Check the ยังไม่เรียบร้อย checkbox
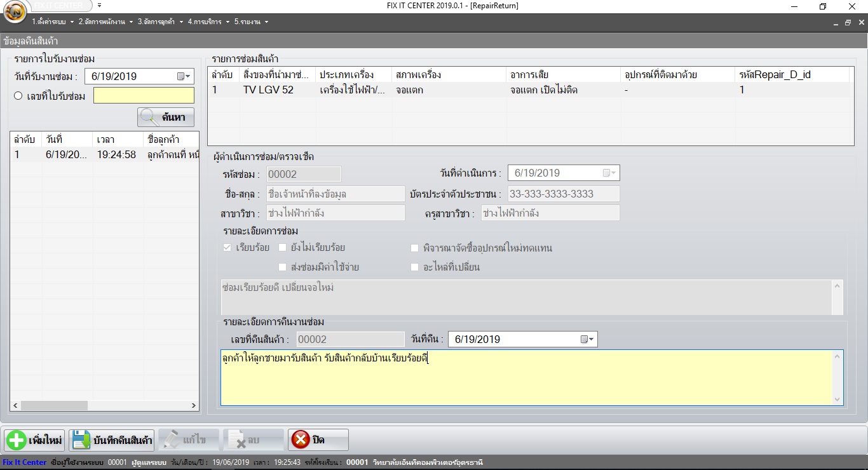Screen dimensions: 868x470 point(282,247)
